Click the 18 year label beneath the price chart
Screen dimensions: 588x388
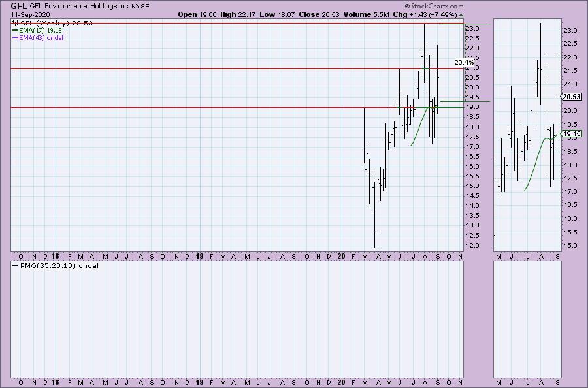(55, 257)
